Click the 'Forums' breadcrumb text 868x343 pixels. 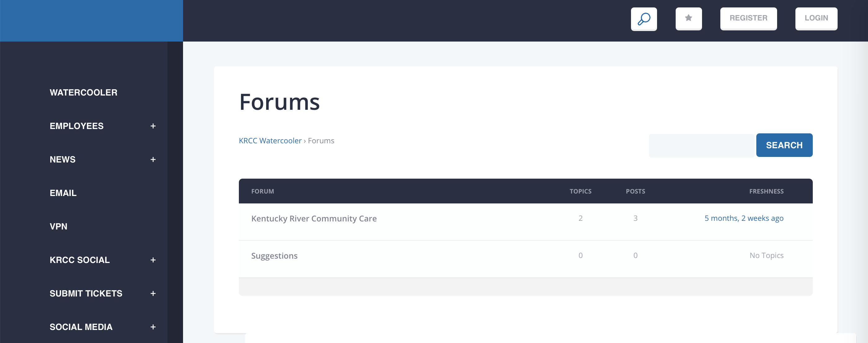(321, 140)
